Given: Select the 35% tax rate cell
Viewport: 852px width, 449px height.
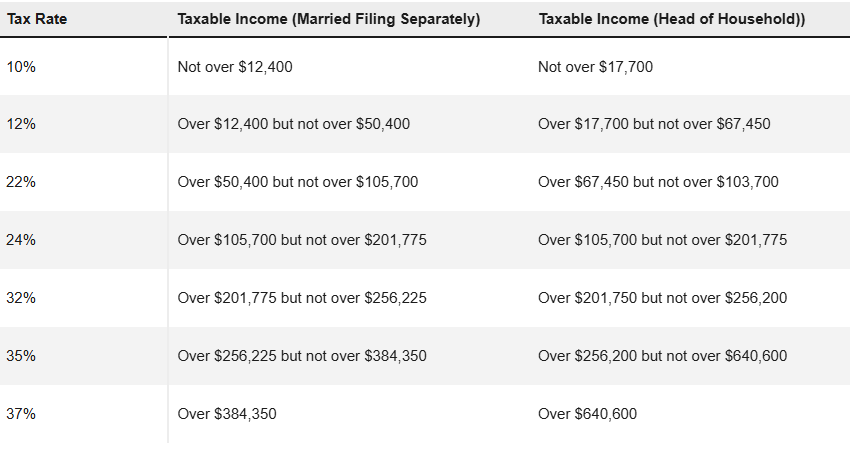Looking at the screenshot, I should click(x=20, y=356).
